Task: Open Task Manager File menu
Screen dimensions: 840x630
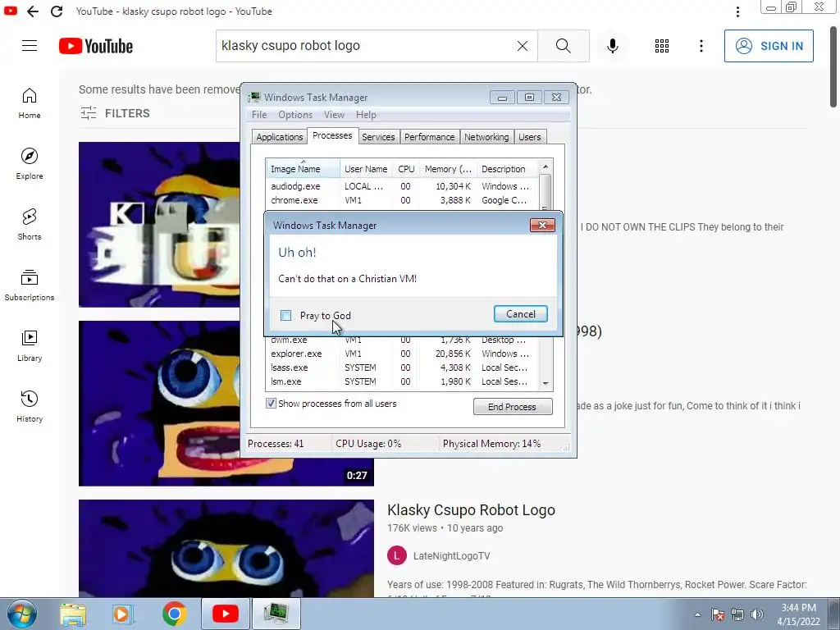Action: (259, 115)
